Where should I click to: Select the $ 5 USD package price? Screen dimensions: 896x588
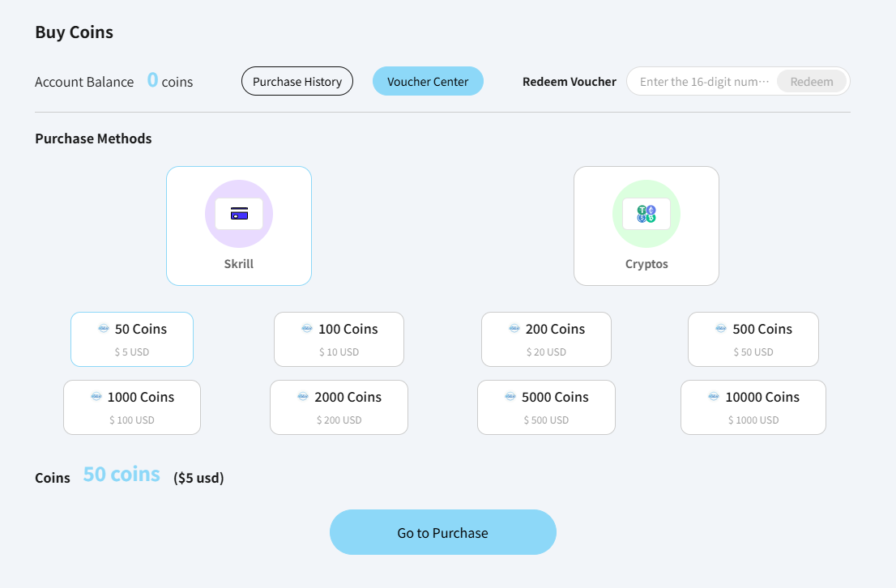point(132,352)
